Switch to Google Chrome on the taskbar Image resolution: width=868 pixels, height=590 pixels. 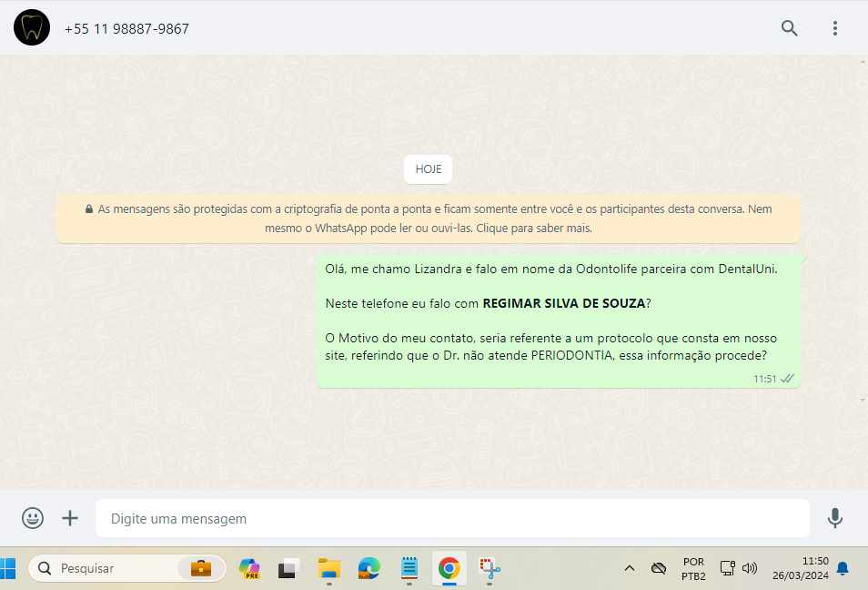pos(449,568)
